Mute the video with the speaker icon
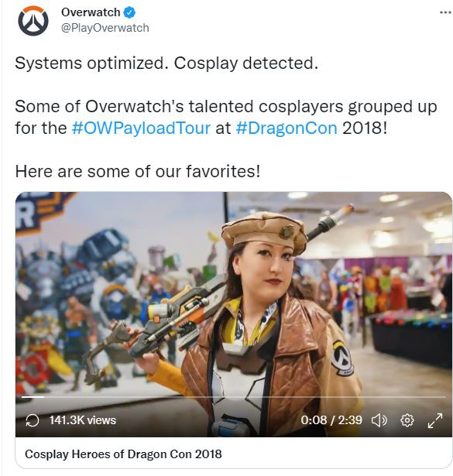Screen dimensions: 453x476 (379, 420)
